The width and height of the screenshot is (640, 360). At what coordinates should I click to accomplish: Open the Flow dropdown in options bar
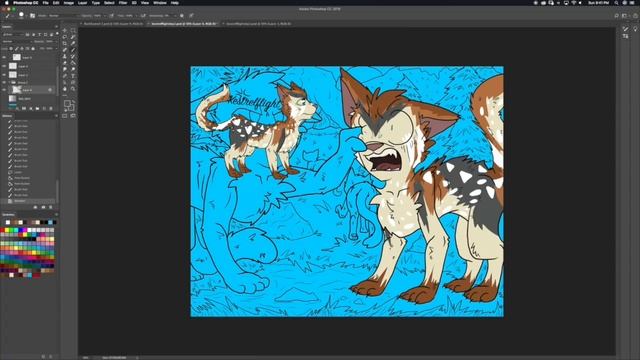click(x=137, y=16)
